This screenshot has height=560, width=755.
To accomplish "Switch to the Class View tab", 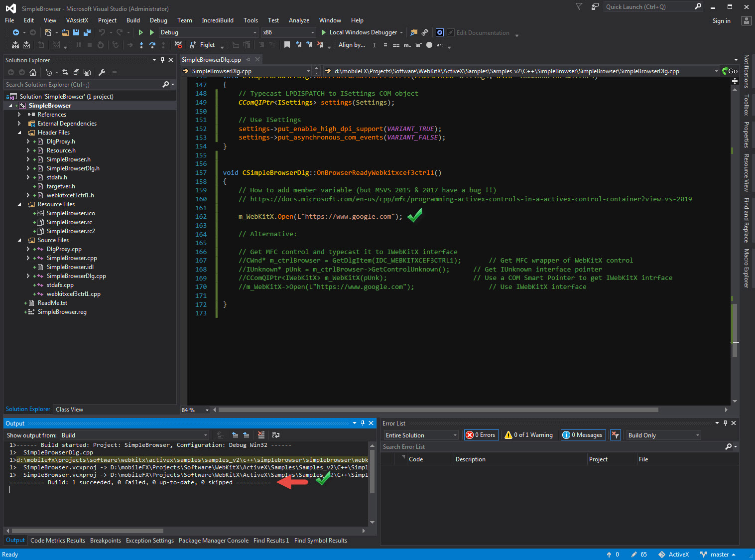I will tap(70, 410).
